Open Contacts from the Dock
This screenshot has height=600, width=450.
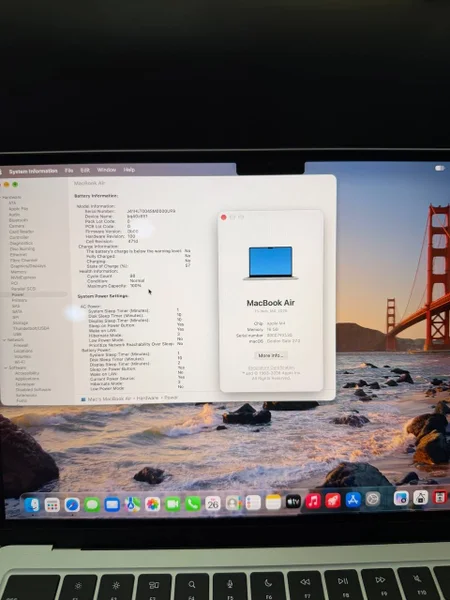[x=233, y=503]
